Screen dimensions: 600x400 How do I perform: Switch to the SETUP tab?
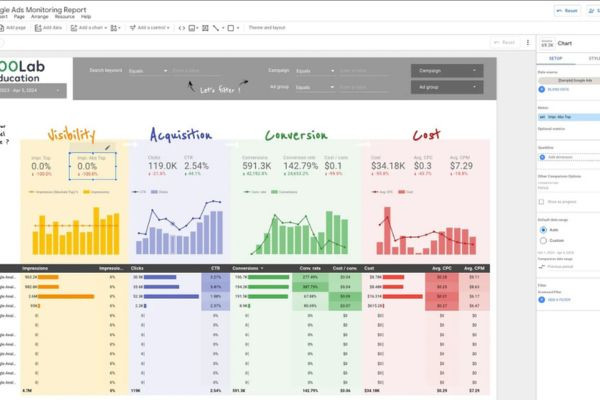point(556,59)
